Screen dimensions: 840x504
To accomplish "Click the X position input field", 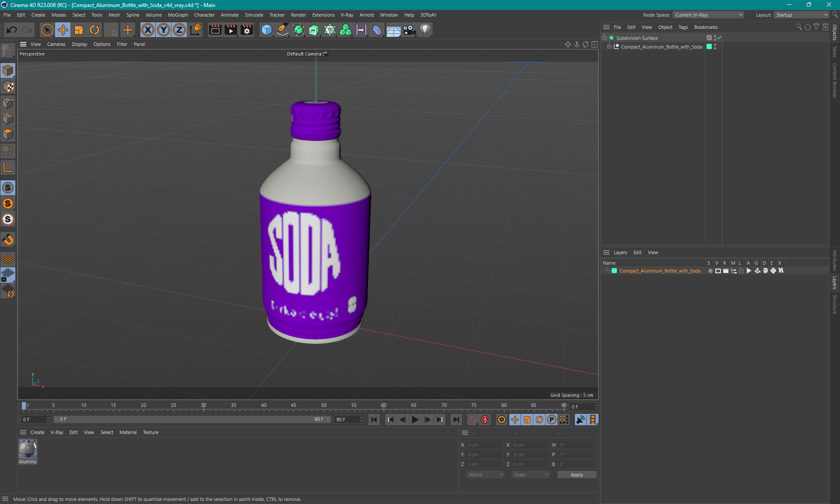I will (x=485, y=445).
